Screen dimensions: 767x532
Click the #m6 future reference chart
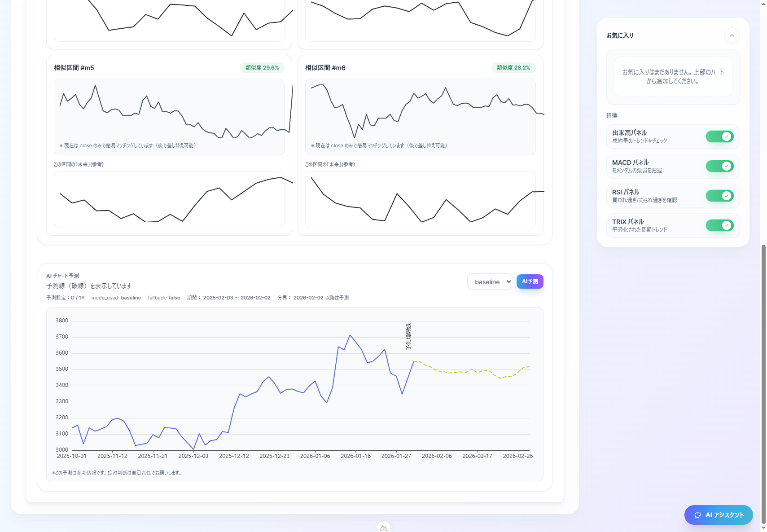click(x=420, y=200)
